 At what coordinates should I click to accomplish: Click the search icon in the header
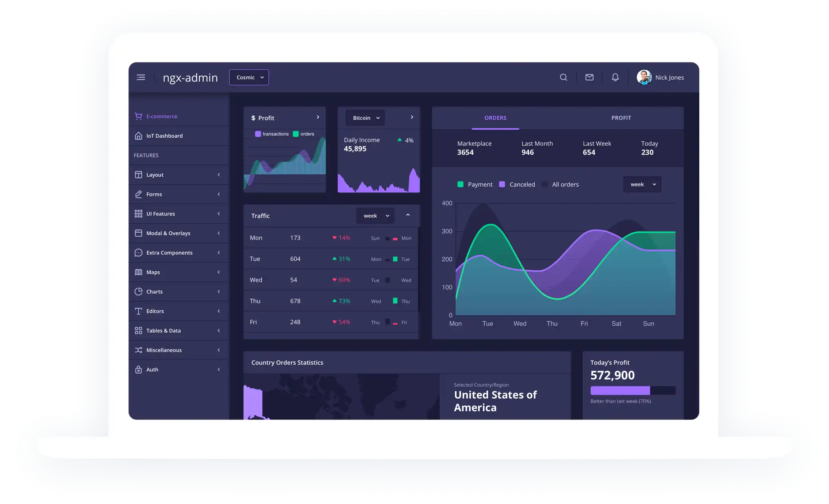pyautogui.click(x=564, y=77)
